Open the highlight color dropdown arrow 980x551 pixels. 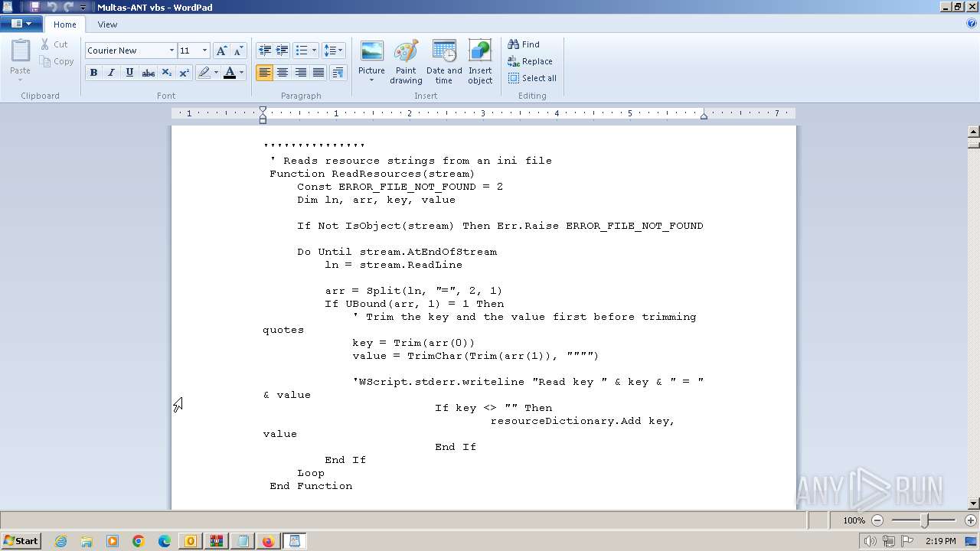(216, 73)
